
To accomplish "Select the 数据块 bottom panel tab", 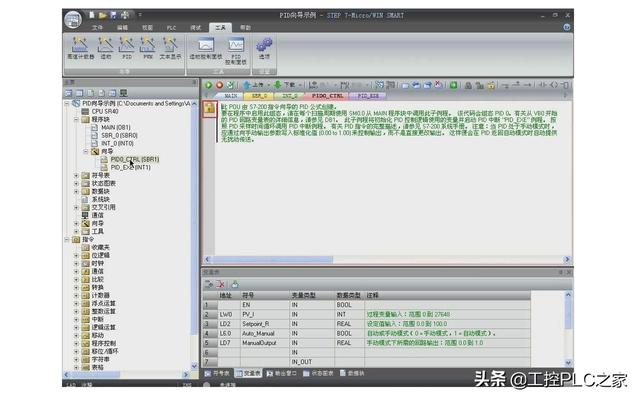I will [352, 373].
